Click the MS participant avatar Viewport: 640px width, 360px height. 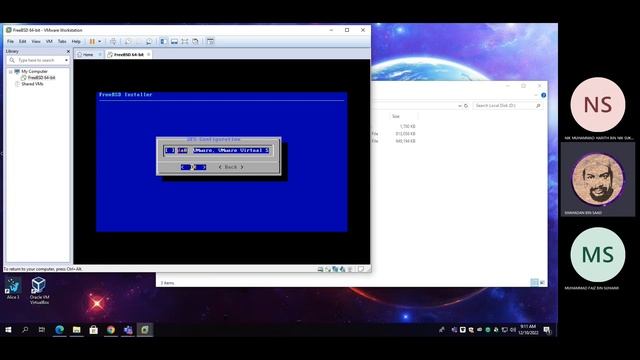pyautogui.click(x=598, y=255)
